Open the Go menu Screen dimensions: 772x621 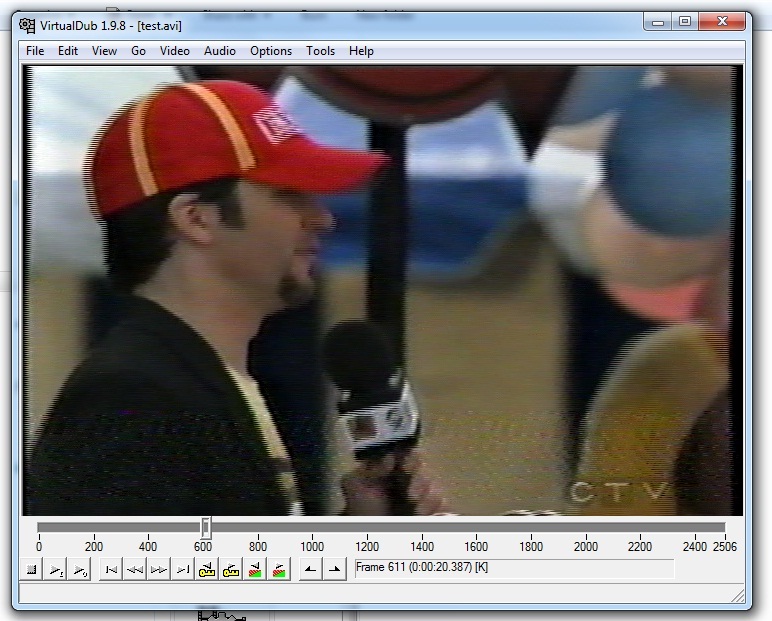[x=138, y=51]
